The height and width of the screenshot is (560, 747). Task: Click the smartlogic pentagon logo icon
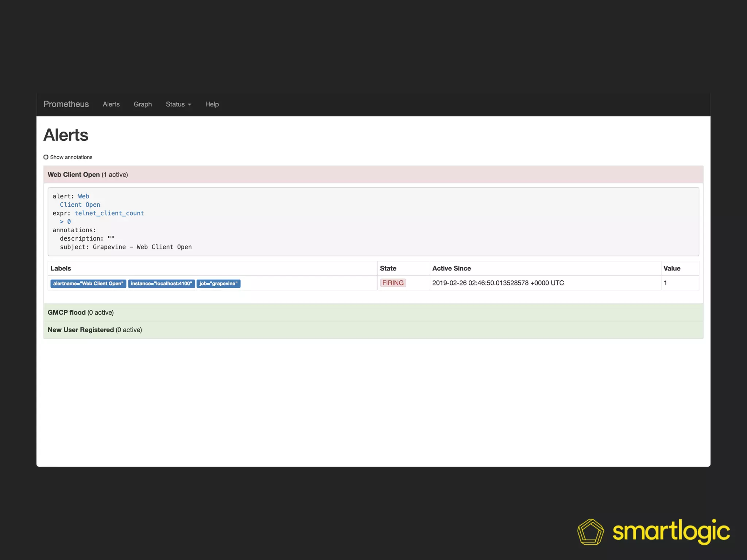tap(590, 532)
